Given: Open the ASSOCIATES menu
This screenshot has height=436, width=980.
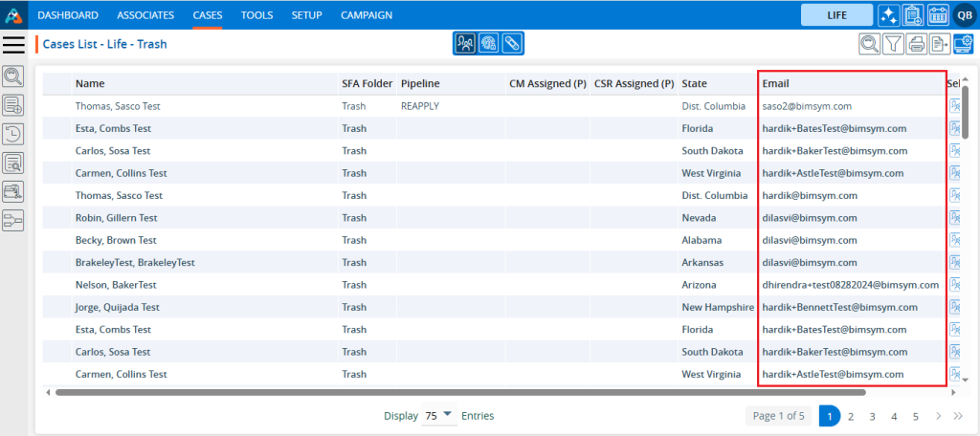Looking at the screenshot, I should 145,15.
